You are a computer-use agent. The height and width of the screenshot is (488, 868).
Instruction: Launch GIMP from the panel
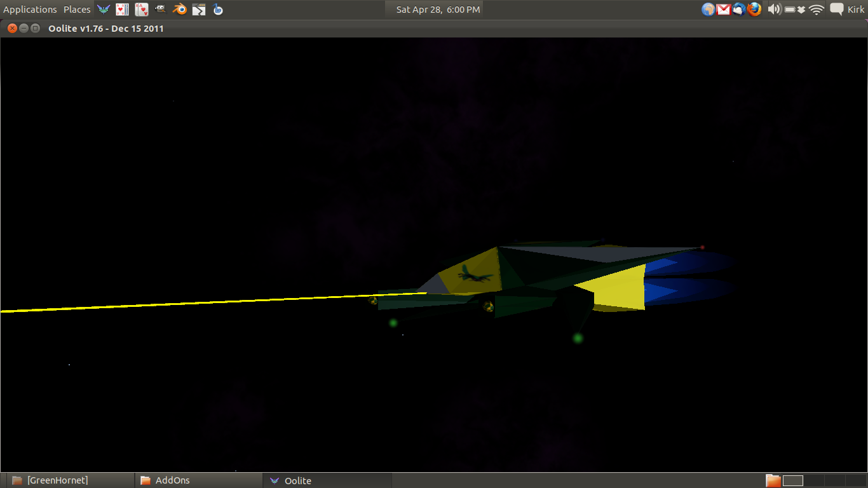click(161, 10)
